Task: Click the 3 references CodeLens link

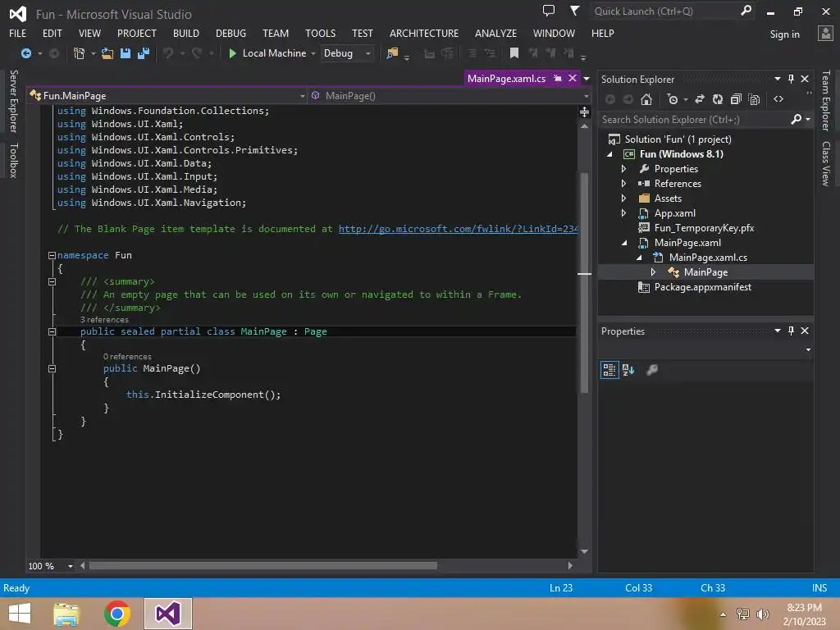Action: tap(104, 320)
